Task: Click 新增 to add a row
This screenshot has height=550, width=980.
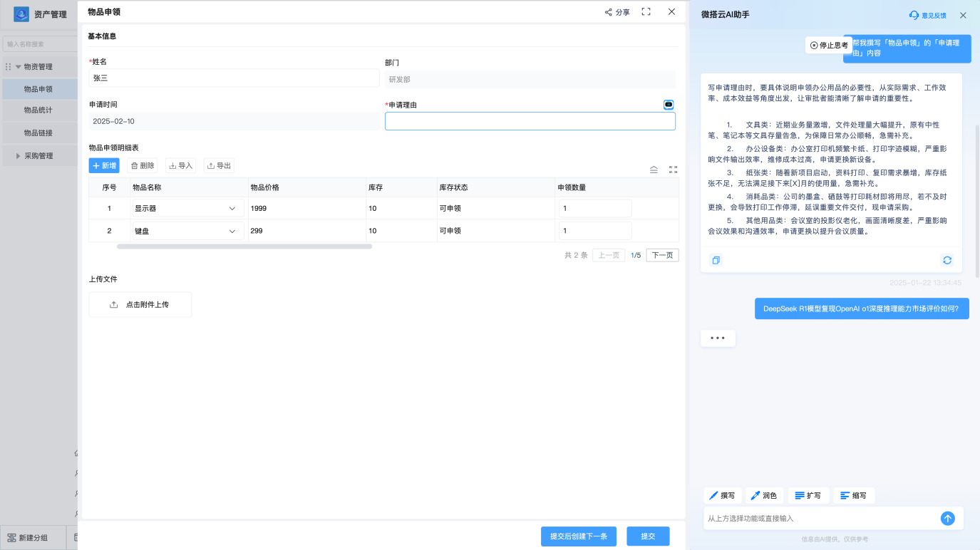Action: 104,165
